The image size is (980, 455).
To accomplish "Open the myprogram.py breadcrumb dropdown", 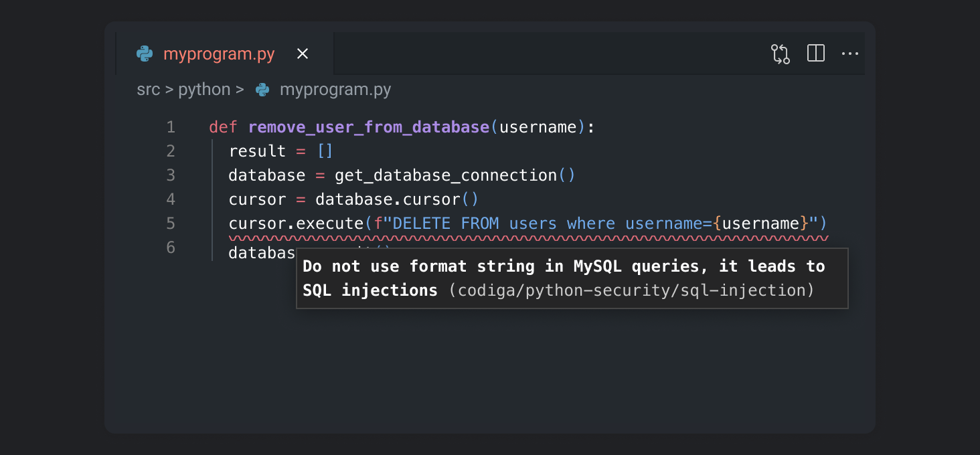I will [x=335, y=89].
